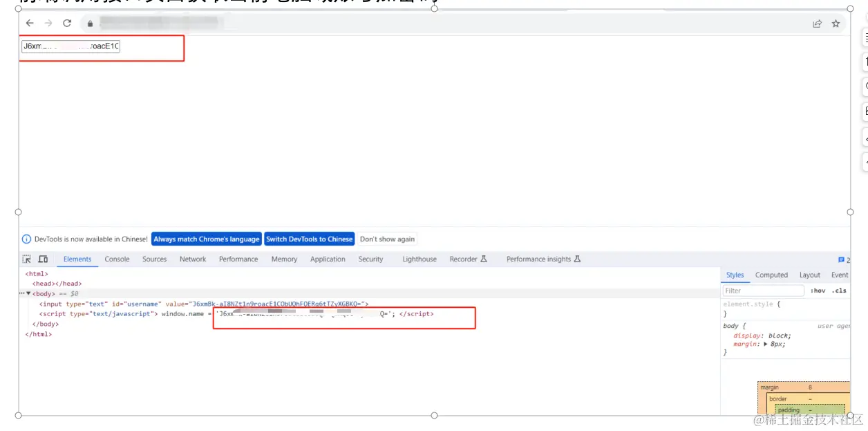This screenshot has height=431, width=868.
Task: Open the Sources tab
Action: [x=155, y=259]
